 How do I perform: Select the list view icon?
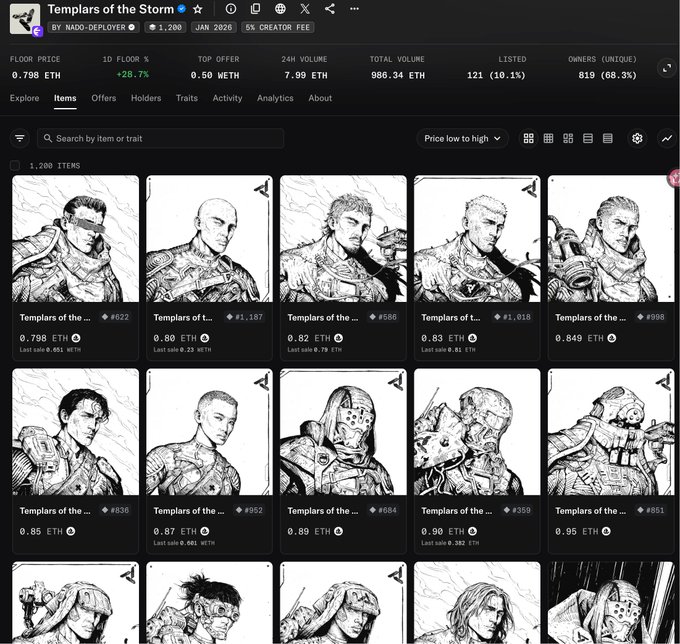click(x=588, y=138)
